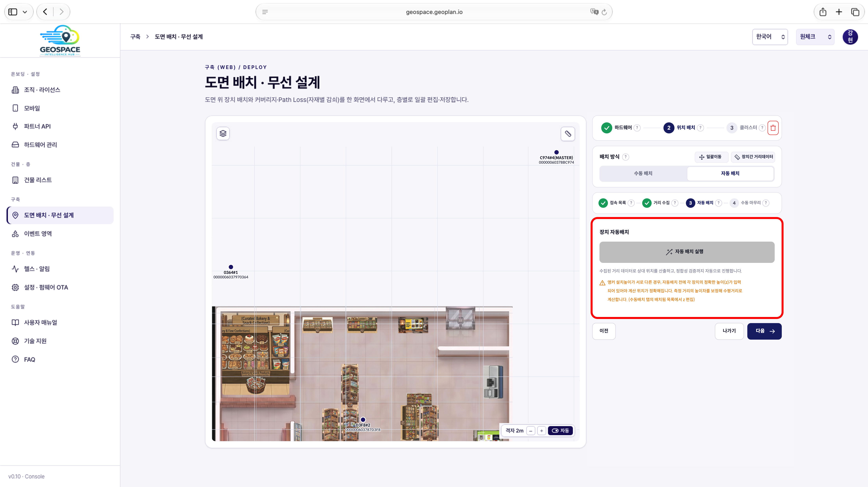Click help icon next to 하드웨어 step

point(637,128)
